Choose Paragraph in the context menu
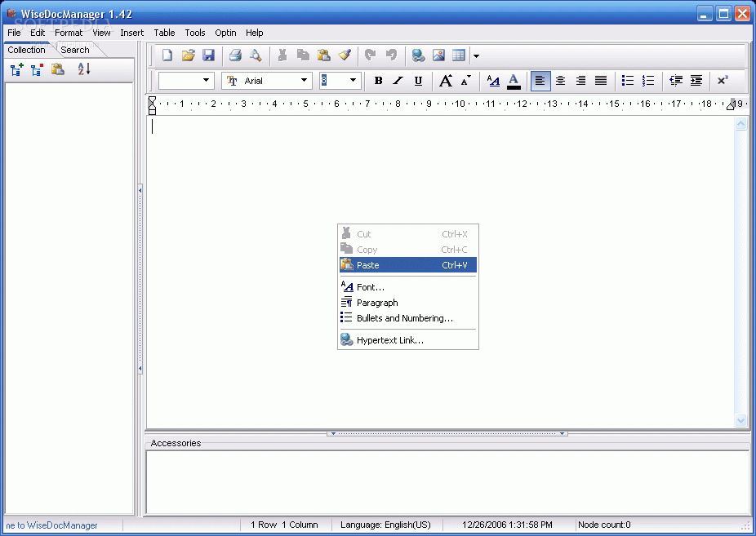Screen dimensions: 756x536 [x=408, y=303]
